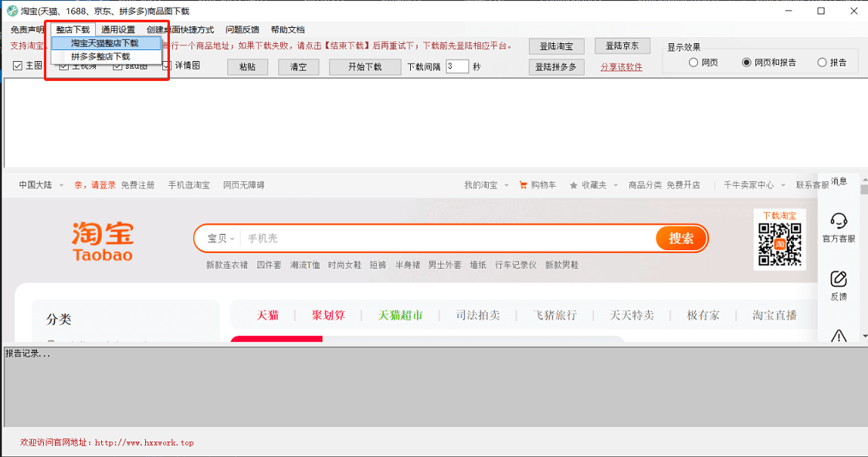868x457 pixels.
Task: Click the star icon beside 收藏夹
Action: point(574,185)
